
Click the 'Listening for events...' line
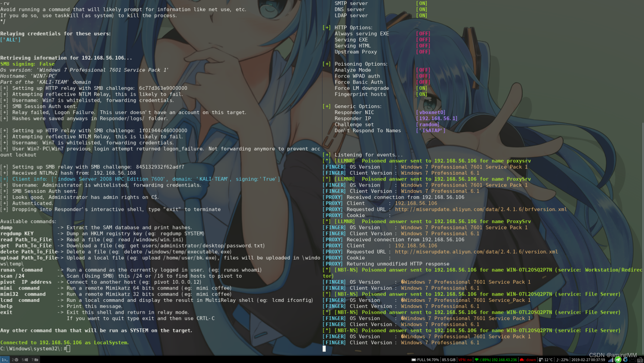click(363, 155)
